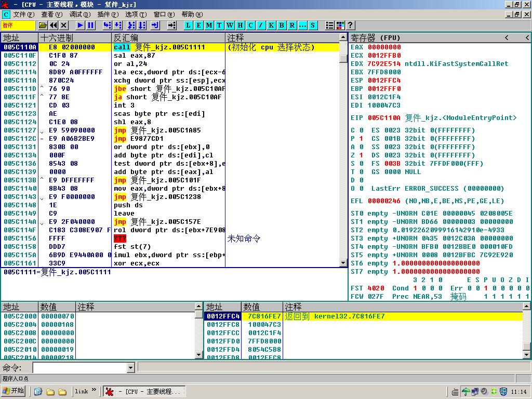Viewport: 532px width, 399px height.
Task: Click the Open file toolbar icon
Action: [43, 25]
